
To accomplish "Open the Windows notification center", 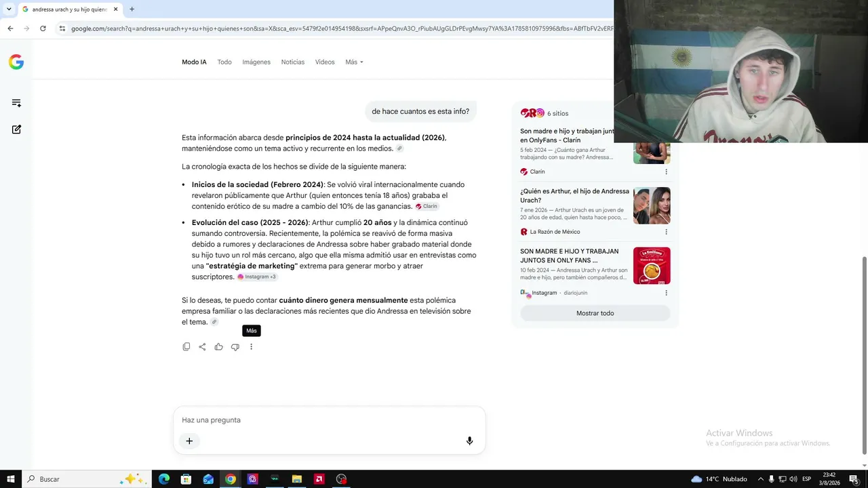I will point(854,479).
